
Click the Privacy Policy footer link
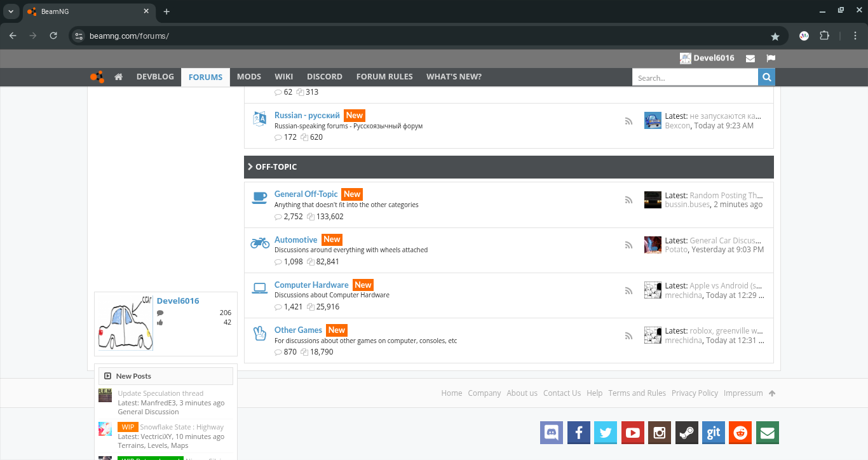[695, 393]
